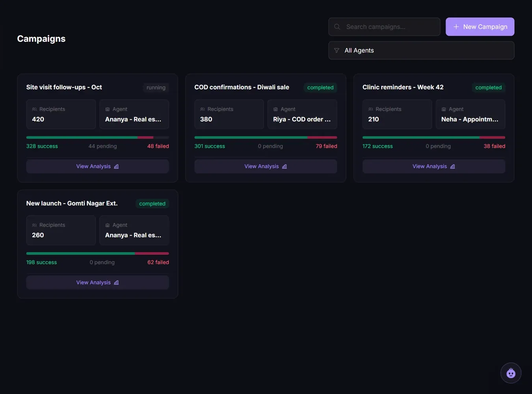Open the All Agents filter dropdown
Viewport: 532px width, 394px height.
(x=421, y=50)
